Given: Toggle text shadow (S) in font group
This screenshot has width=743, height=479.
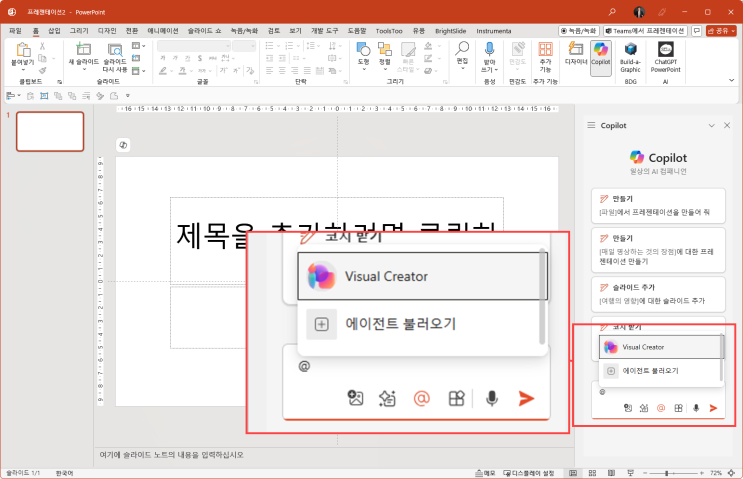Looking at the screenshot, I should 200,58.
